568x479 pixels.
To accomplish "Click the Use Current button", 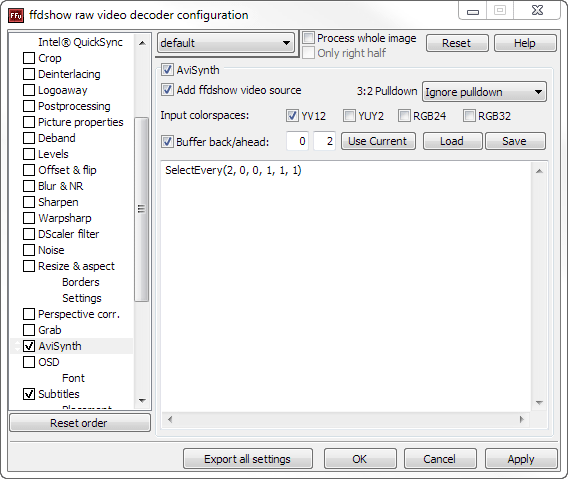I will point(378,141).
